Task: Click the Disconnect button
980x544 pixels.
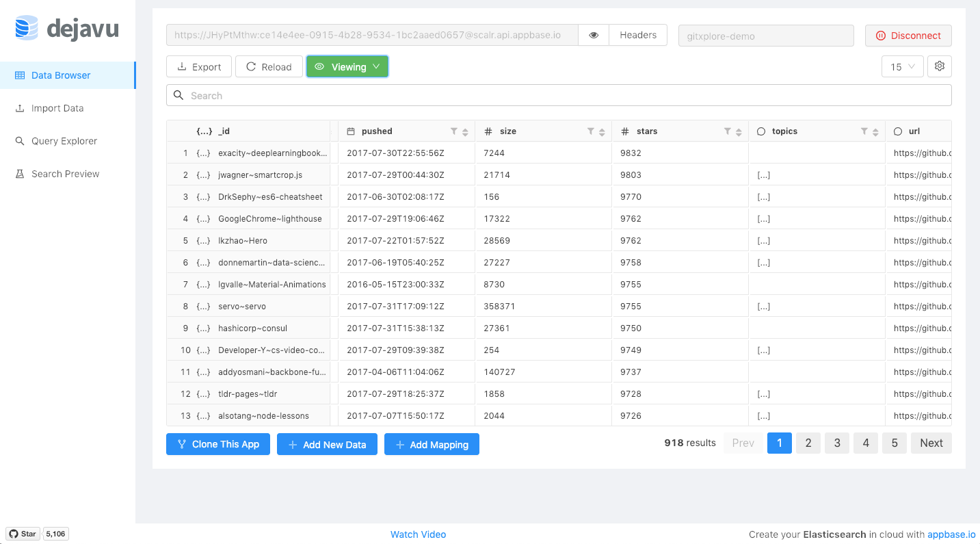Action: (908, 36)
